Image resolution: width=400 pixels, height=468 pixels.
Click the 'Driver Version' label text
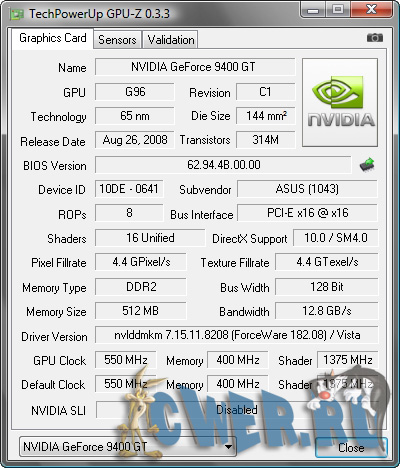[54, 337]
